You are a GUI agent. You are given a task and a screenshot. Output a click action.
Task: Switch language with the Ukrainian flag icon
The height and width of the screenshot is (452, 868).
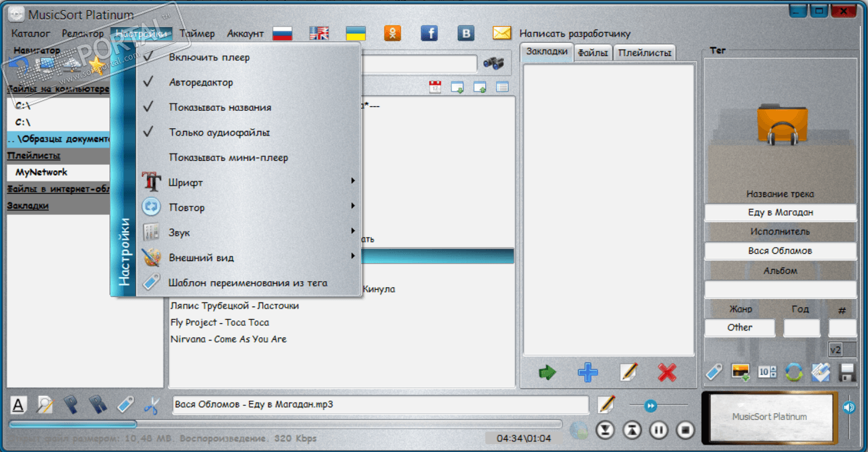point(355,33)
